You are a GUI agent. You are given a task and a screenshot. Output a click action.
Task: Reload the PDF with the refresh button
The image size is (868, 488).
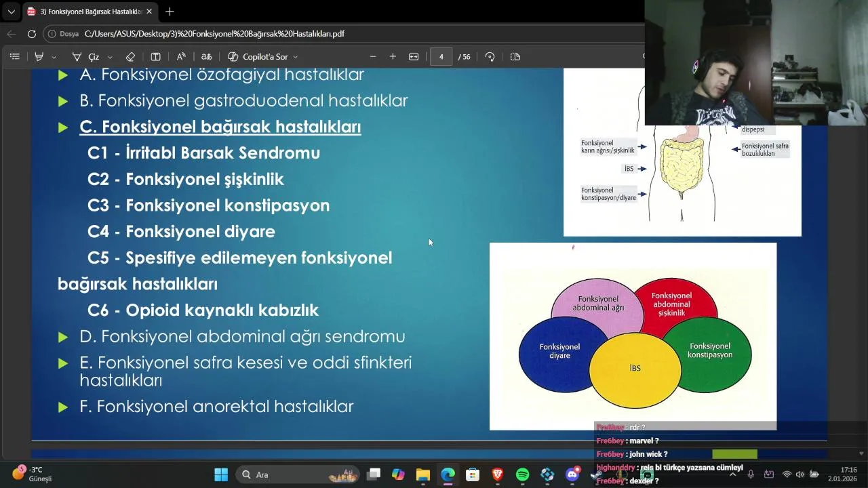(32, 34)
